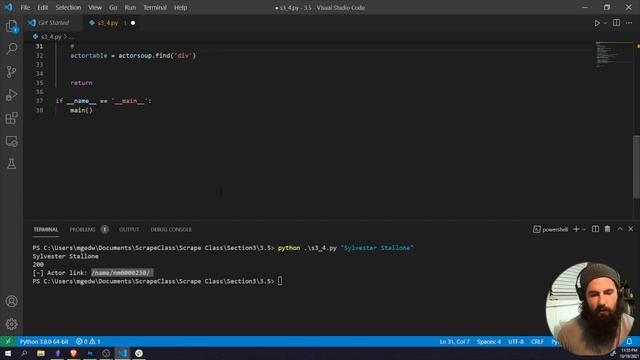Screen dimensions: 640x360
Task: Open the Manage gear icon
Action: pyautogui.click(x=11, y=324)
